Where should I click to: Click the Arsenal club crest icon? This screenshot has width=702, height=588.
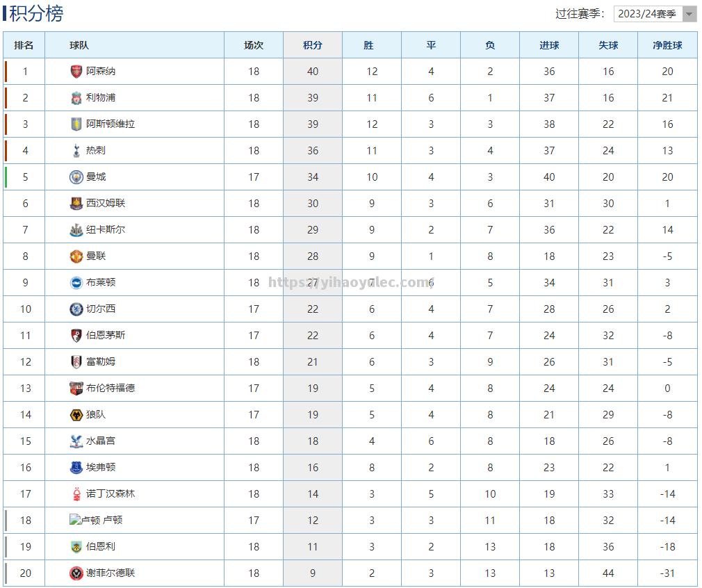pyautogui.click(x=76, y=71)
